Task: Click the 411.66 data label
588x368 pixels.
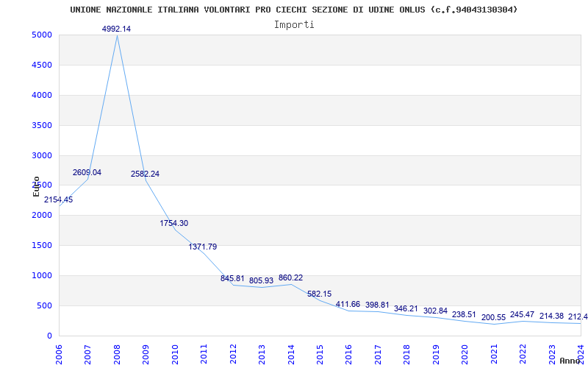Action: 348,304
